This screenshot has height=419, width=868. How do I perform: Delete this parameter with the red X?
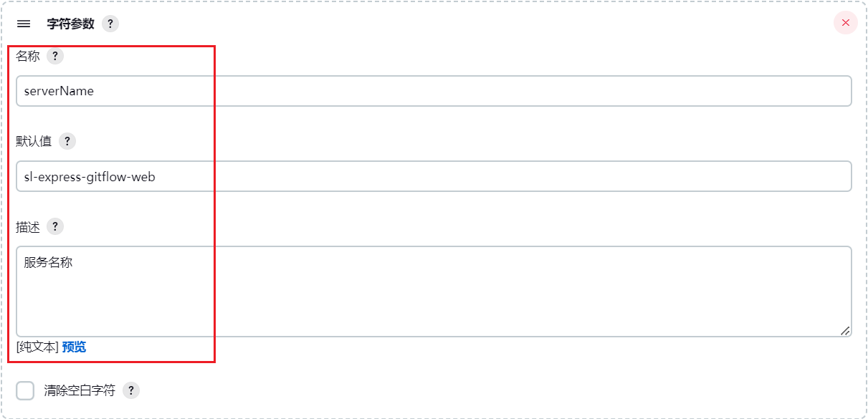tap(845, 23)
